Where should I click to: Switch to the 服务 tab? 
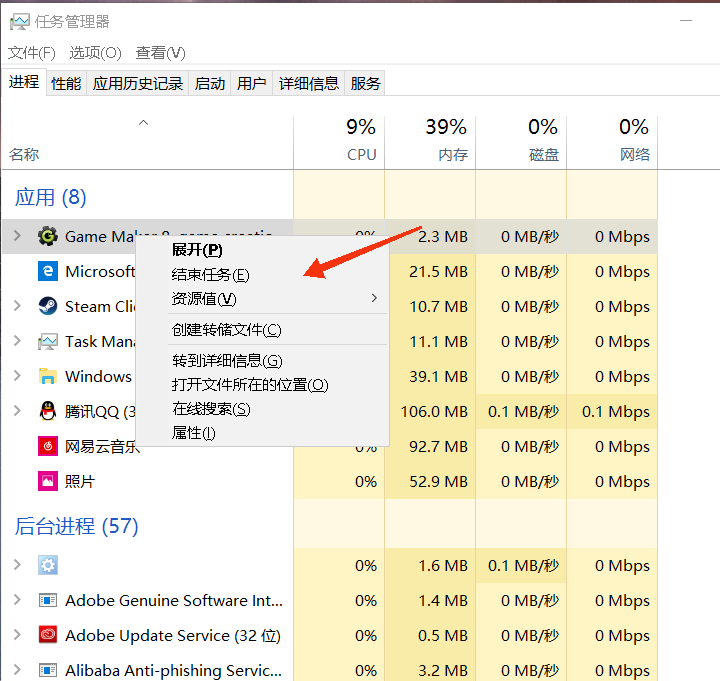366,84
